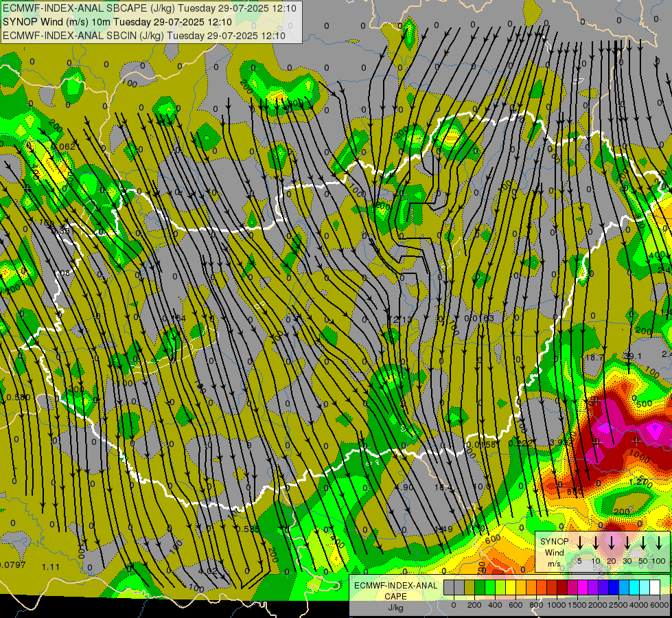This screenshot has height=618, width=672.
Task: Click the map value '0.222'
Action: [520, 443]
